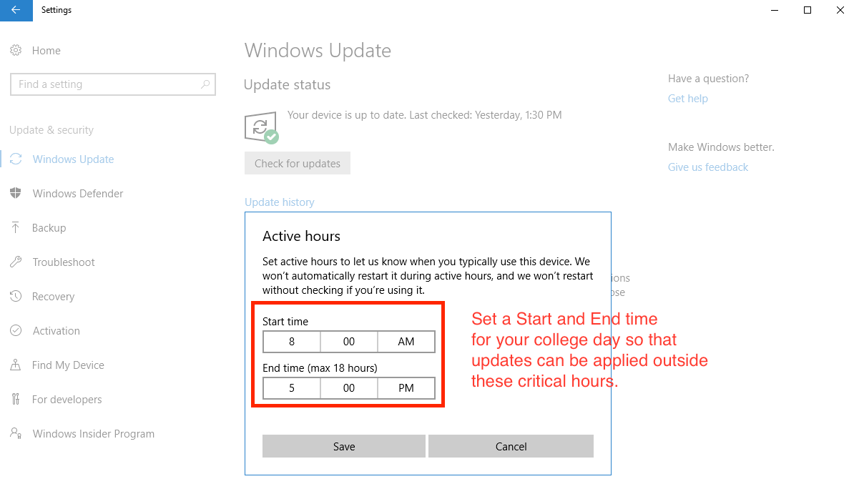The height and width of the screenshot is (504, 854).
Task: Click the Troubleshoot wrench icon
Action: (16, 262)
